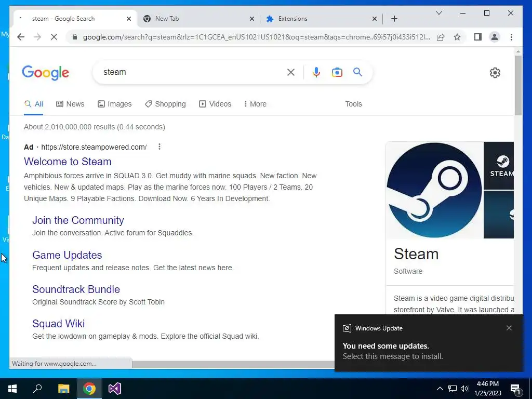Launch Visual Studio from taskbar
532x399 pixels.
[x=115, y=389]
